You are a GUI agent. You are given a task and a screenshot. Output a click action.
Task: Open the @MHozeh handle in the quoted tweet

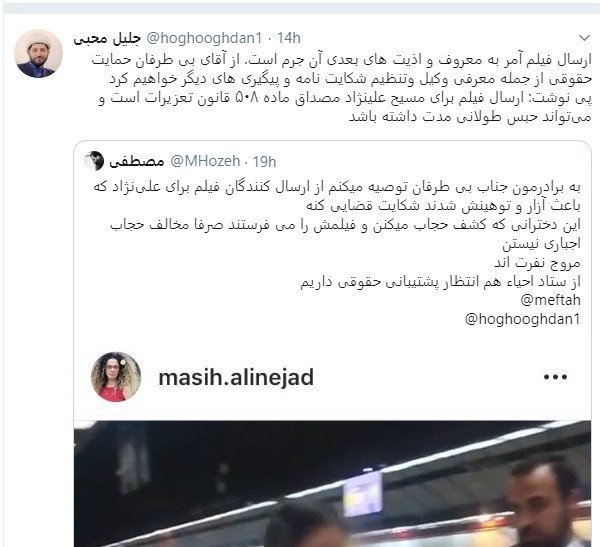click(x=205, y=161)
